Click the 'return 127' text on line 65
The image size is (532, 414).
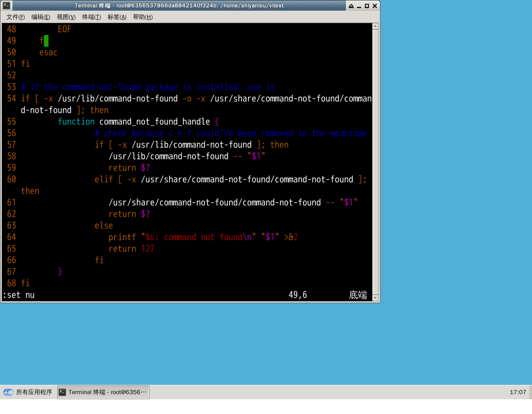[131, 249]
